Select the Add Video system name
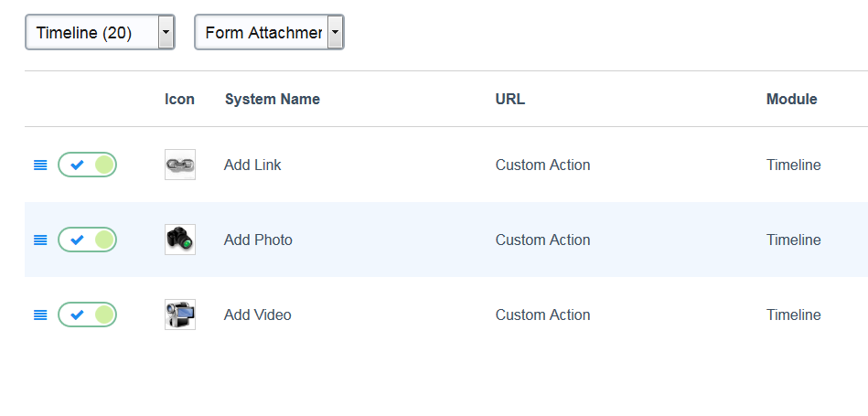This screenshot has width=868, height=416. pos(257,315)
